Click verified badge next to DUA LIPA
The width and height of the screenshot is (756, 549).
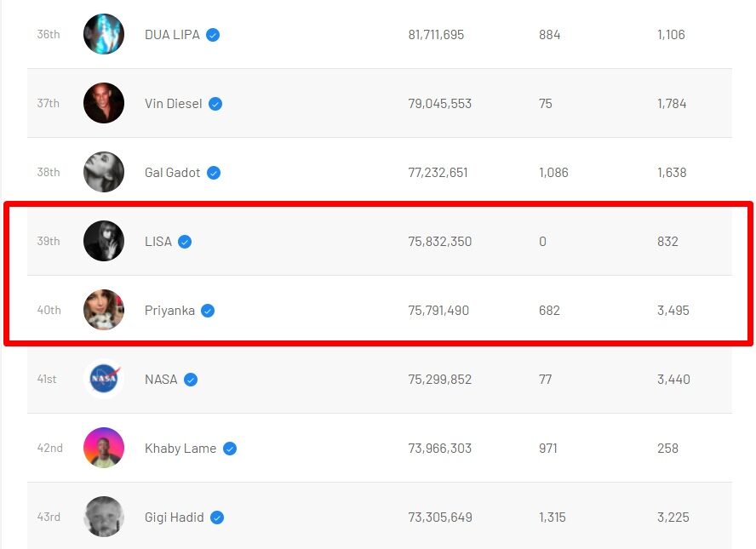(213, 35)
